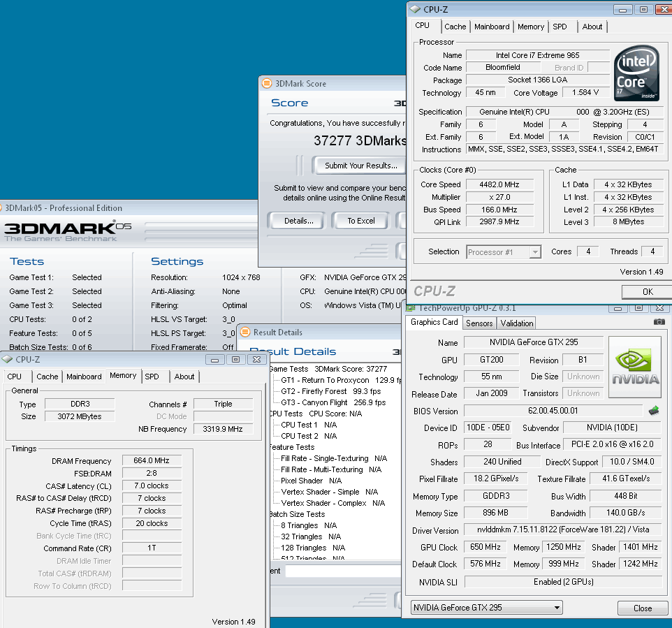Open About tab in bottom CPU-Z window
The image size is (672, 628).
184,377
